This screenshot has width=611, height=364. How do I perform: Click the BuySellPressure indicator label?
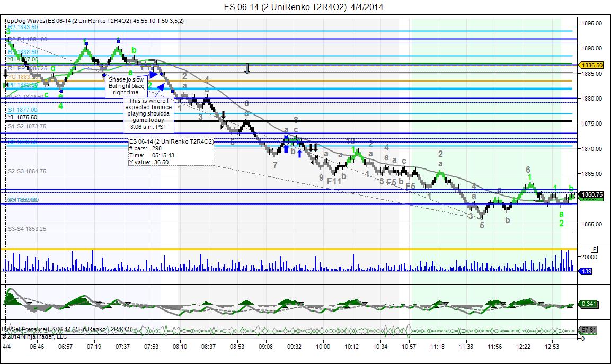[67, 330]
